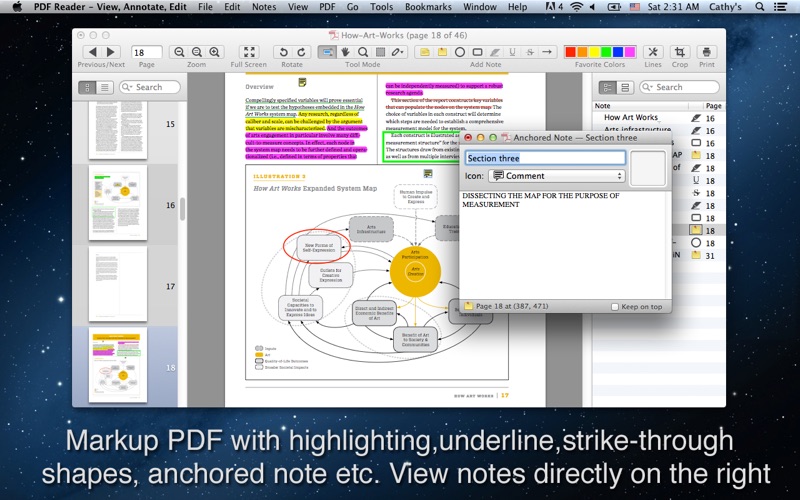Add a strike-through note from toolbar
800x500 pixels.
point(530,52)
